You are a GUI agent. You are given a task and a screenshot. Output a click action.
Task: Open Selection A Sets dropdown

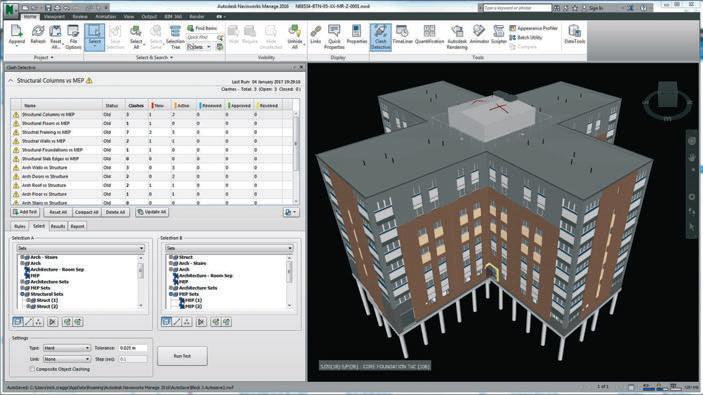(x=80, y=248)
